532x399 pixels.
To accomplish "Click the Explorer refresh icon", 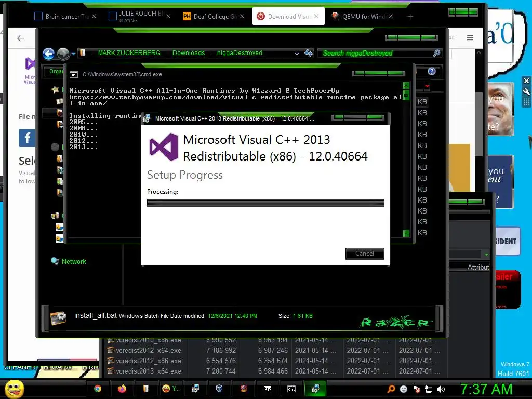I will [309, 53].
